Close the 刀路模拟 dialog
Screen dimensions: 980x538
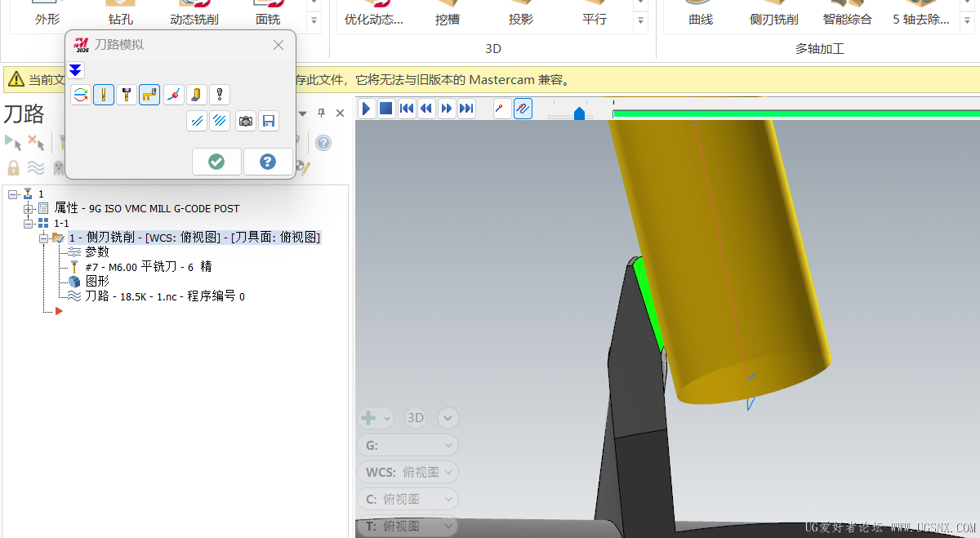[x=278, y=45]
